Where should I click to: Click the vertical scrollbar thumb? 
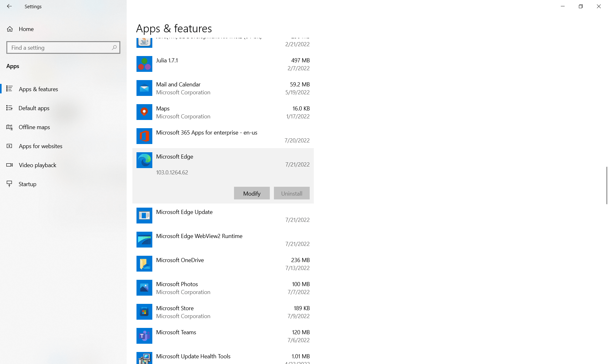(606, 185)
